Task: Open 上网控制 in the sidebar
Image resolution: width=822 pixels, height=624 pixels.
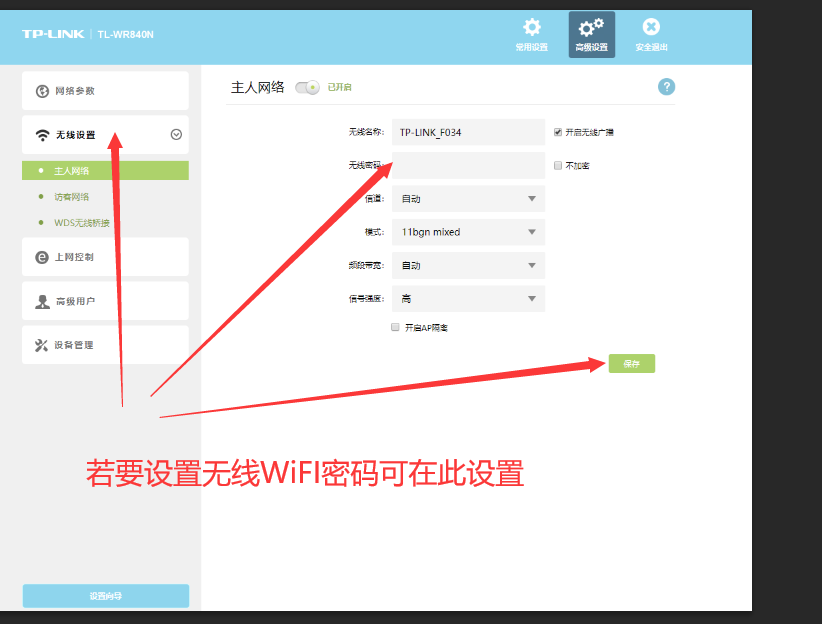Action: pyautogui.click(x=105, y=257)
